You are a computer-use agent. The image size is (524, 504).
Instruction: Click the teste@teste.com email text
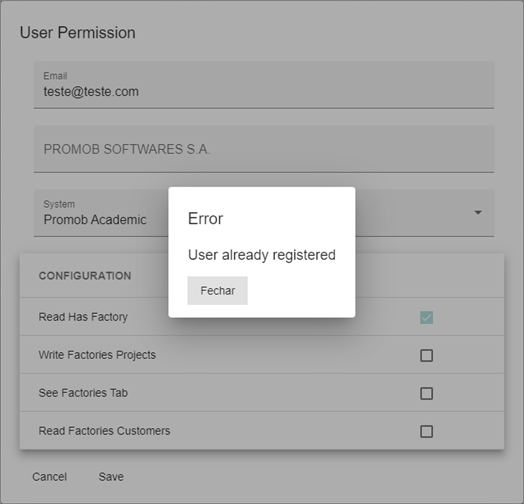pos(91,92)
